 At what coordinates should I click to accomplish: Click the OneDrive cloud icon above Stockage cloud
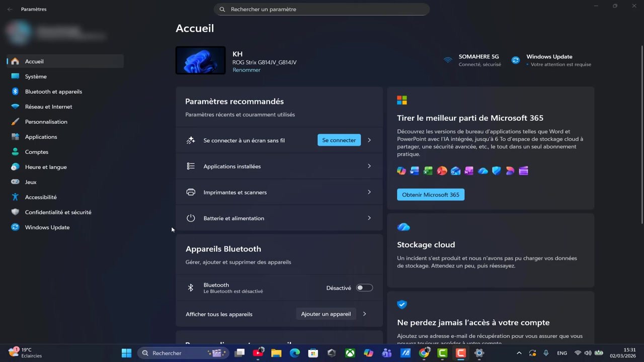point(404,227)
